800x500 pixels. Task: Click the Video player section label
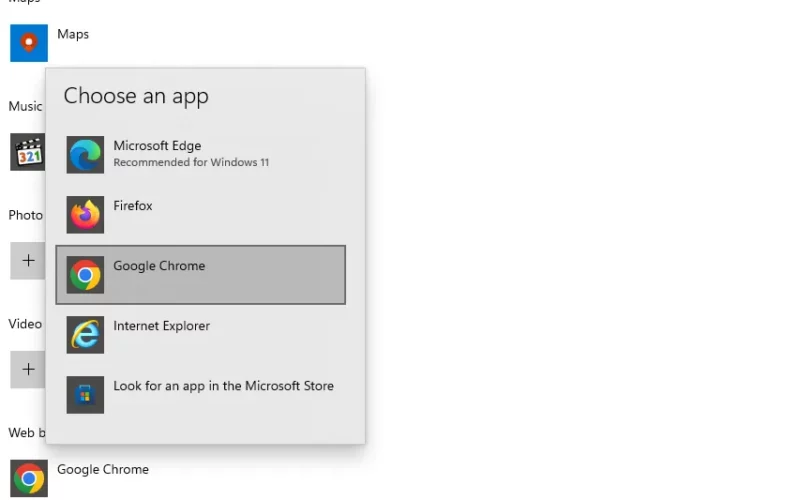(x=26, y=324)
